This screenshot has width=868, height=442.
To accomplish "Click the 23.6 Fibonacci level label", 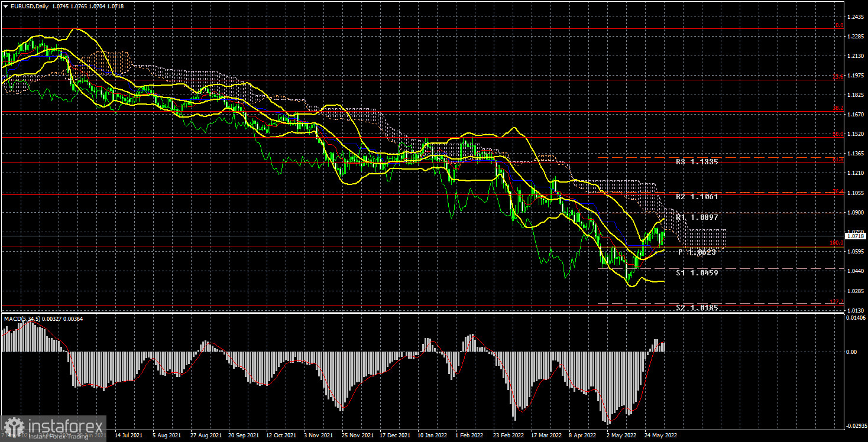I will pos(837,77).
